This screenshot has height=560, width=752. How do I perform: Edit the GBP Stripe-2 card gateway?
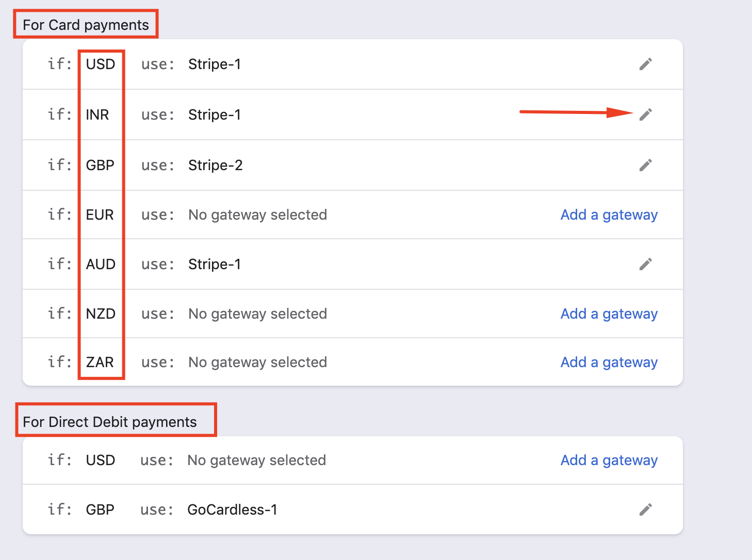pyautogui.click(x=646, y=165)
